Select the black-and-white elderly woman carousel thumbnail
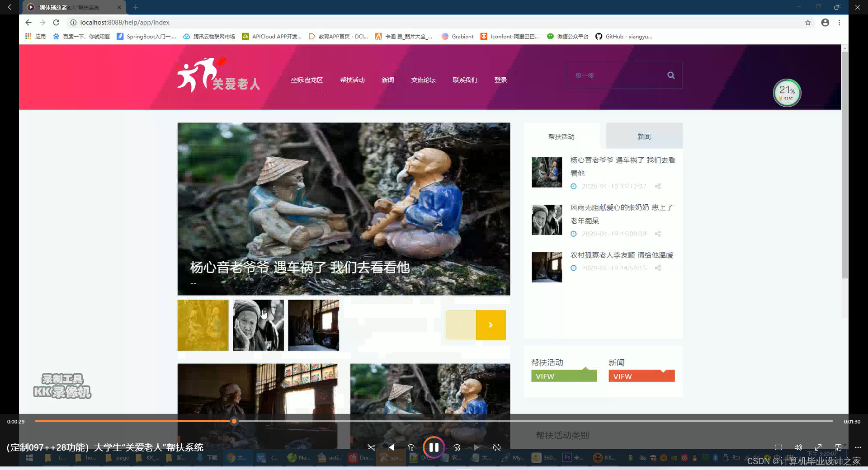The image size is (868, 470). coord(258,325)
